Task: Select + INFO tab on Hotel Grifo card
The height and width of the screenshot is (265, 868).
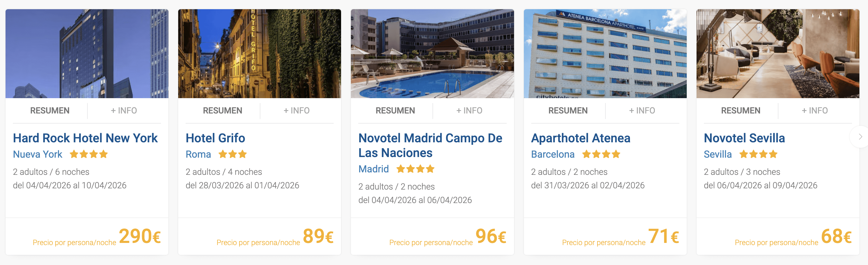Action: coord(297,111)
